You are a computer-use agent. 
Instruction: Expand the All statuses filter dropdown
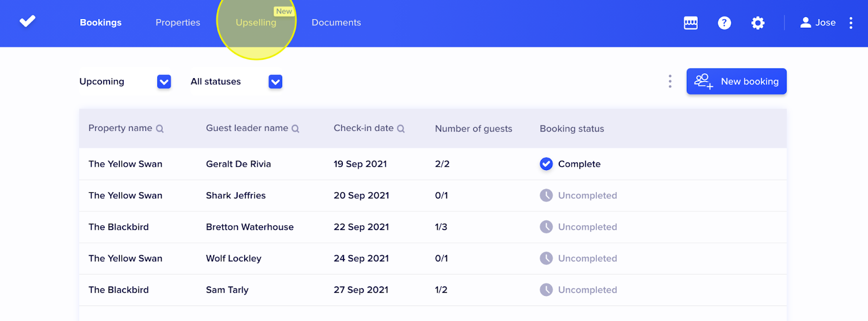(x=276, y=81)
